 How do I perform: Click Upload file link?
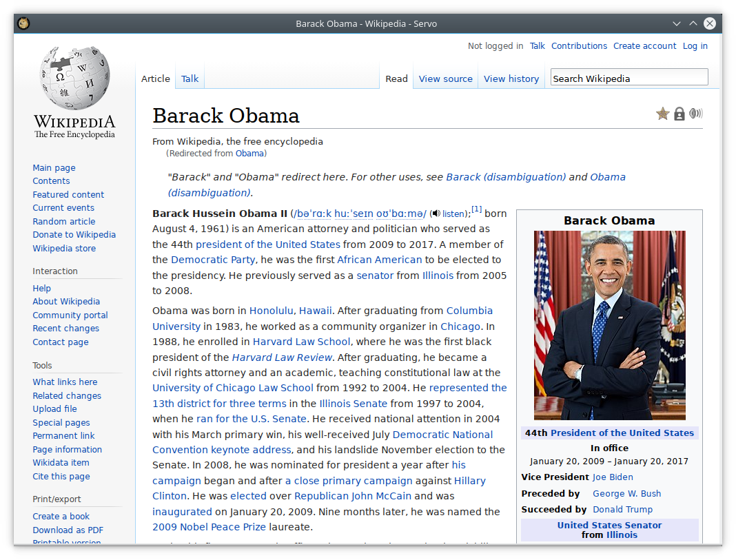coord(54,409)
